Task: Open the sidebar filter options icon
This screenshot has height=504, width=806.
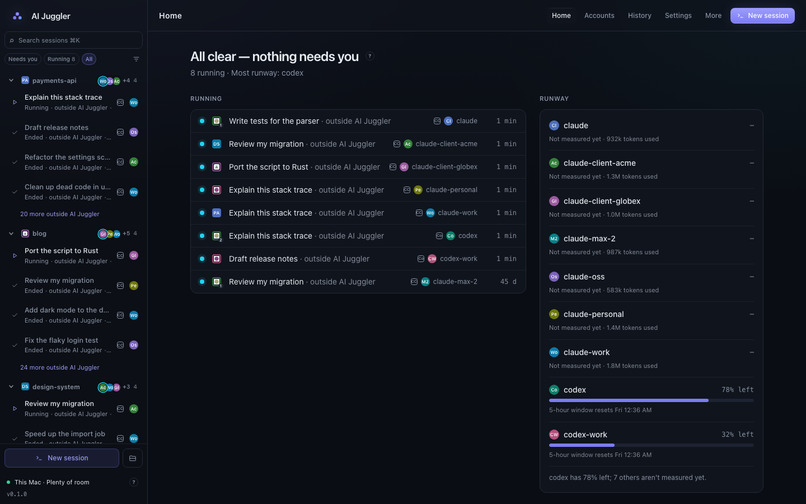Action: 136,59
